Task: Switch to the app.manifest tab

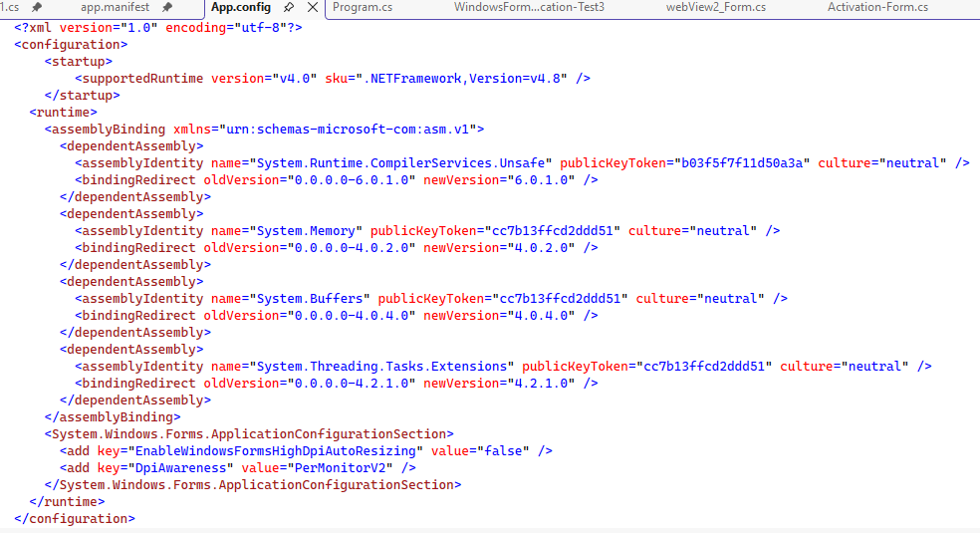Action: tap(115, 8)
